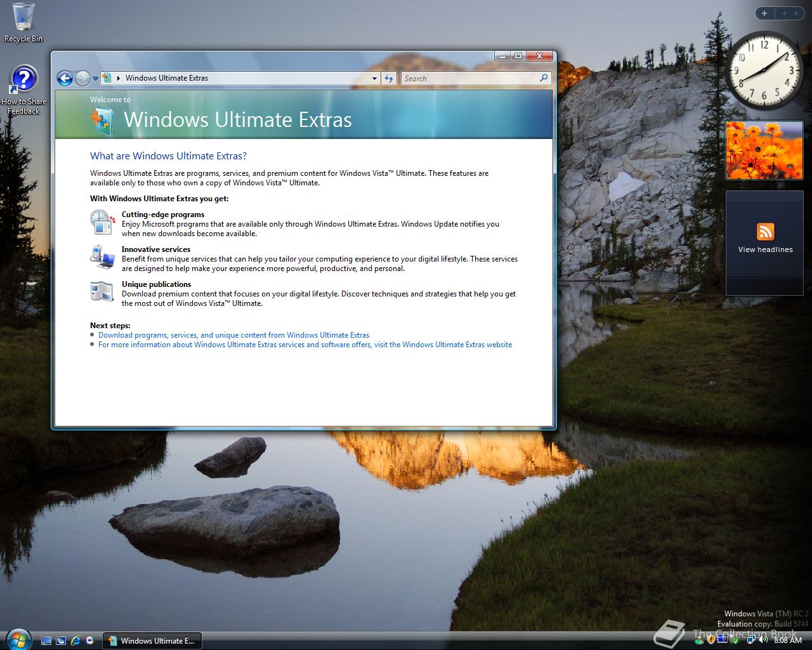Select Windows Ultimate Extras in the address bar

pos(167,78)
